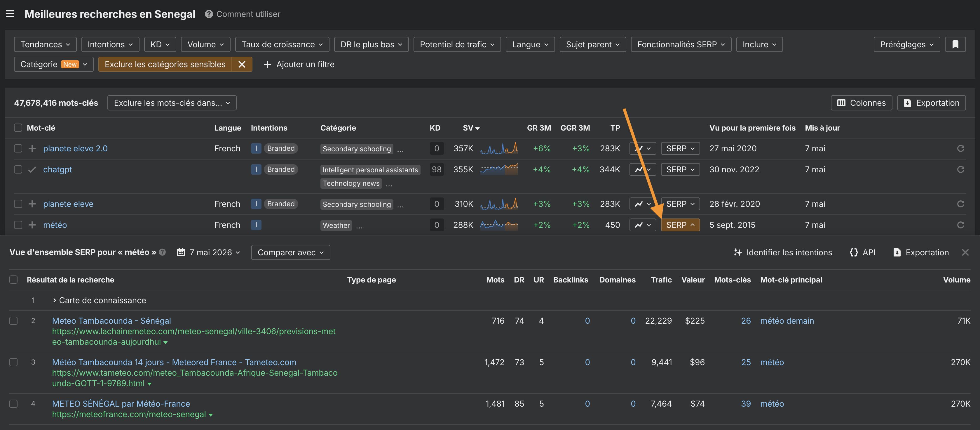
Task: Click the 'I' intent badge for chatgpt
Action: coord(256,169)
